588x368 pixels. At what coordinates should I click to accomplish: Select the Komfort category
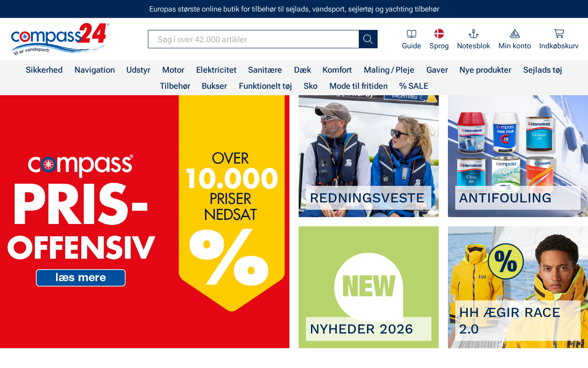337,70
